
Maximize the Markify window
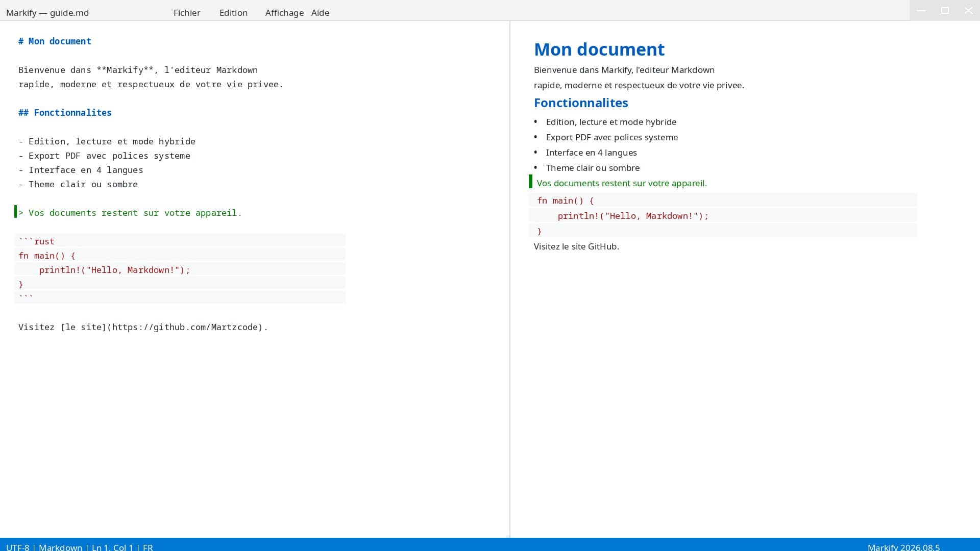(x=945, y=10)
